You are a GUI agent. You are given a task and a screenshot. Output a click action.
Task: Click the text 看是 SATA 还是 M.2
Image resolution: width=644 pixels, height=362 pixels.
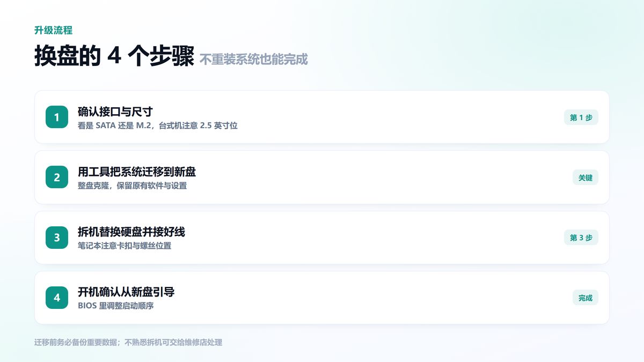click(x=114, y=125)
